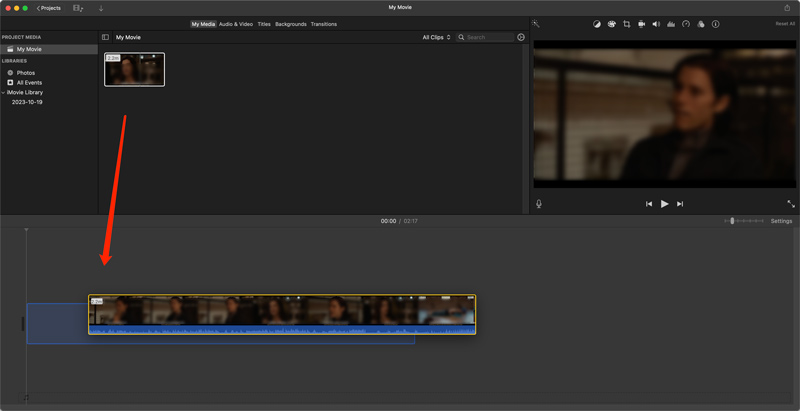Collapse the iMovie Library disclosure arrow
The height and width of the screenshot is (411, 800).
3,92
